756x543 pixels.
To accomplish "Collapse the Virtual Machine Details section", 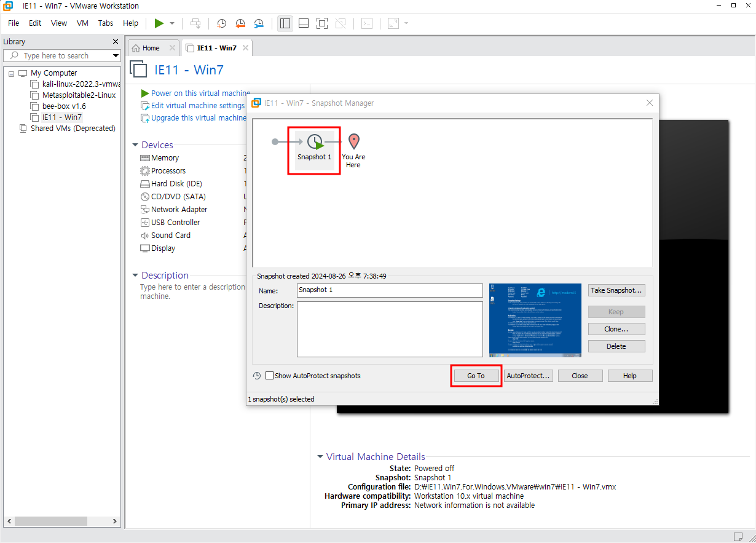I will pos(320,457).
